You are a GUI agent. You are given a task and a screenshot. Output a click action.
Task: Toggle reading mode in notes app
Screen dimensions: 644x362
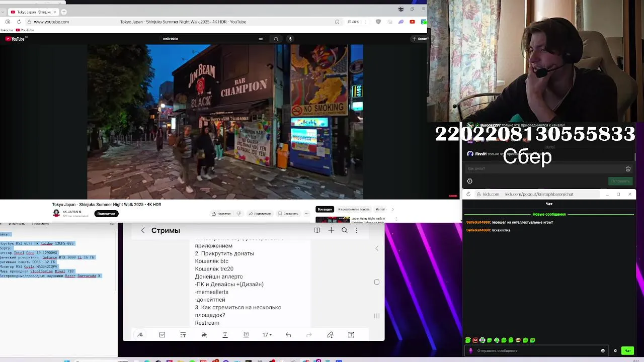(x=317, y=230)
